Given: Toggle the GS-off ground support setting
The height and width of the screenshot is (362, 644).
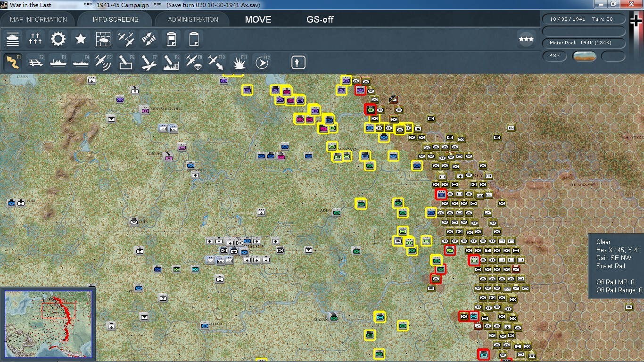Looking at the screenshot, I should (x=320, y=19).
